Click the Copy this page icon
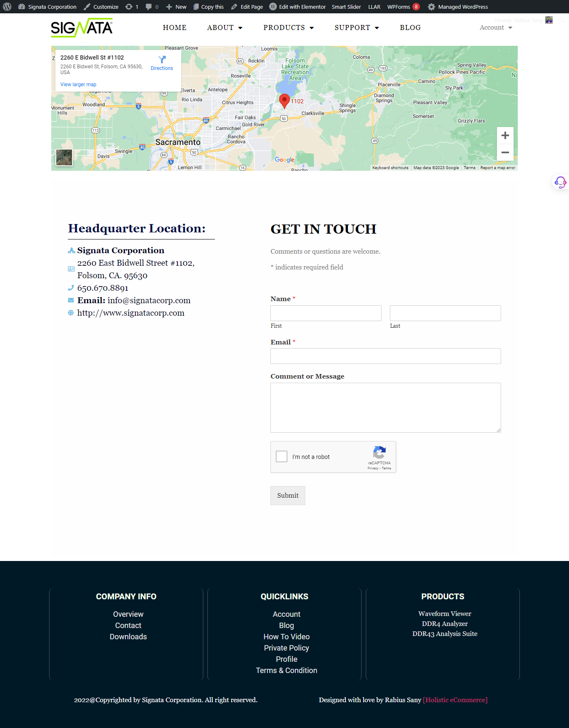 click(196, 7)
